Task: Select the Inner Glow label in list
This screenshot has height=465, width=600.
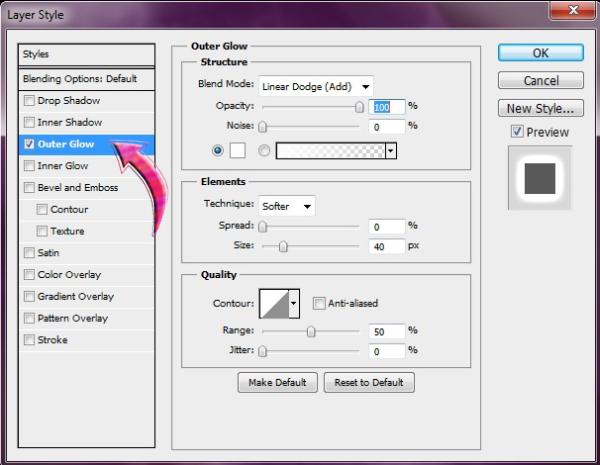Action: pos(63,166)
